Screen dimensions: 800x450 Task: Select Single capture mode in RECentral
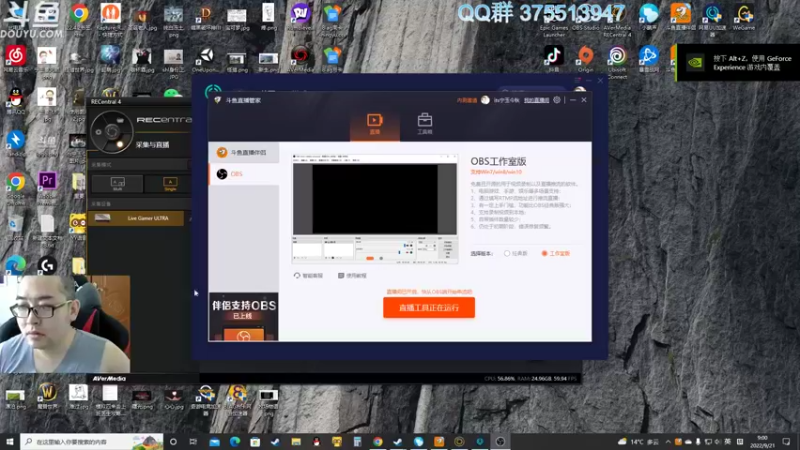(170, 184)
